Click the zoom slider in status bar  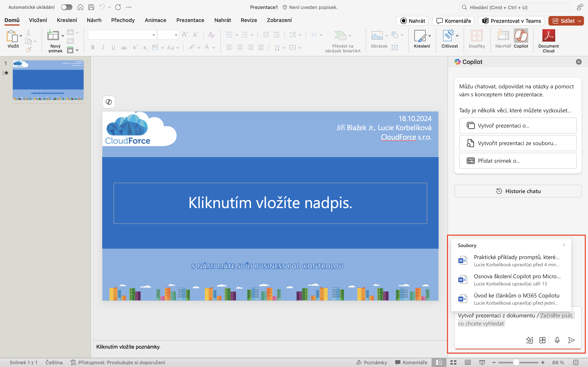pos(518,362)
